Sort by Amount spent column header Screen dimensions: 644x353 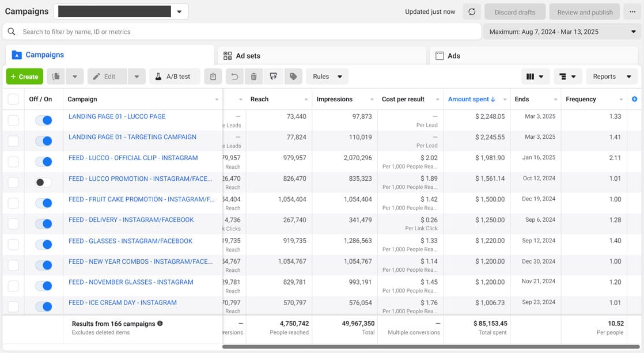(x=472, y=99)
